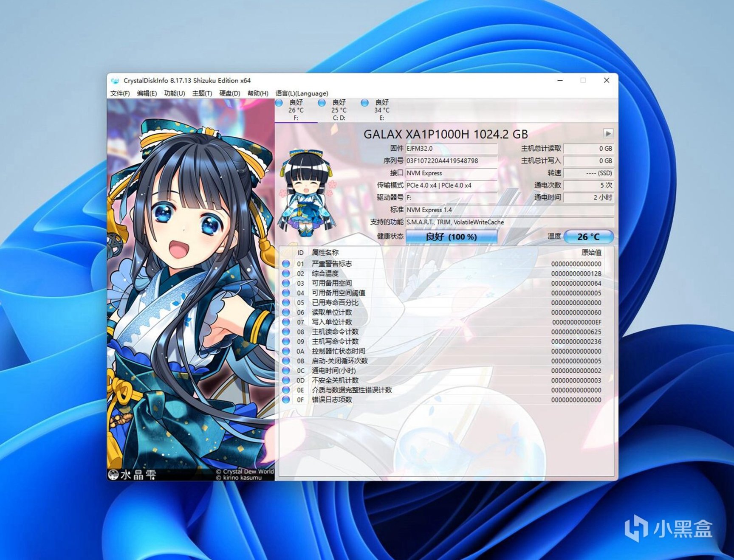The width and height of the screenshot is (734, 560).
Task: Click raw value 0000000000012B
Action: (x=576, y=274)
